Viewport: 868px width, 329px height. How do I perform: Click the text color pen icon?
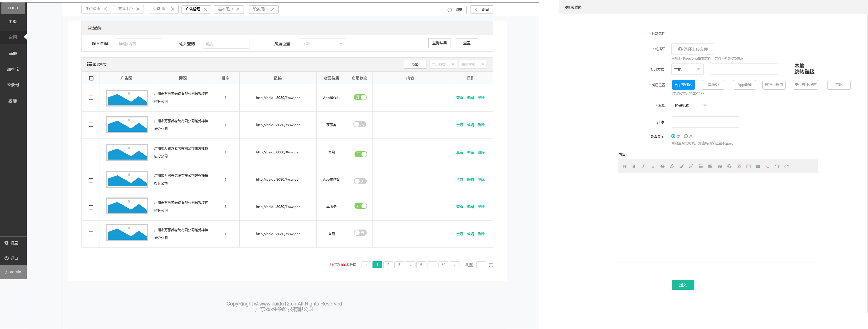672,166
